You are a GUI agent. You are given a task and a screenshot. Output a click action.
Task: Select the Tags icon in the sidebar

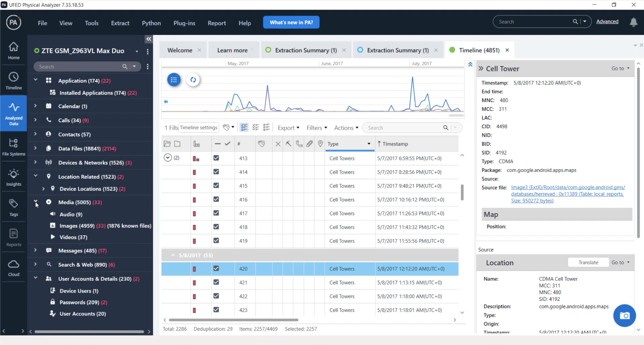click(x=13, y=207)
